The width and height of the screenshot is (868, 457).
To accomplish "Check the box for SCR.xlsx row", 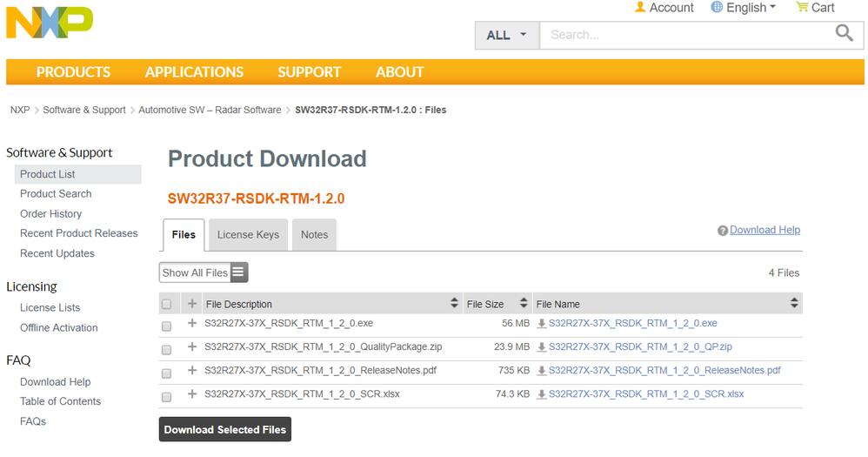I will point(167,397).
